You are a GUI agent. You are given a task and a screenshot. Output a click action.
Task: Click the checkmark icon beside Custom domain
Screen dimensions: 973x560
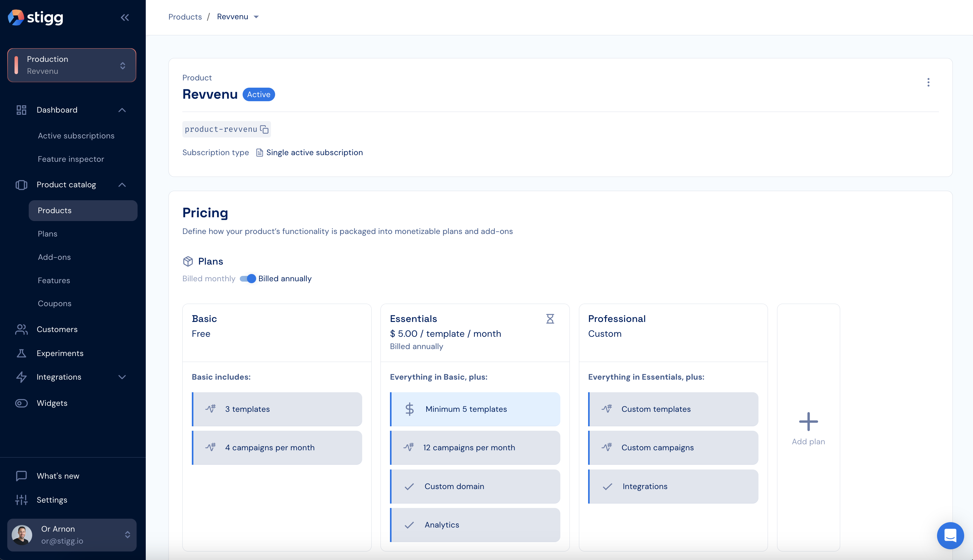coord(409,487)
